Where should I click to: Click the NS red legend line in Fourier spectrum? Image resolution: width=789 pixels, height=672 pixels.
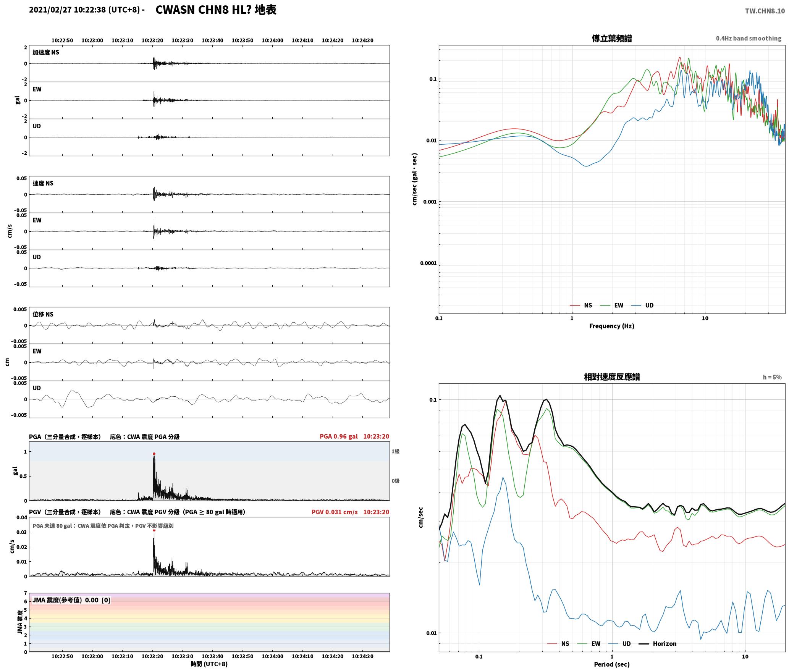(x=575, y=305)
